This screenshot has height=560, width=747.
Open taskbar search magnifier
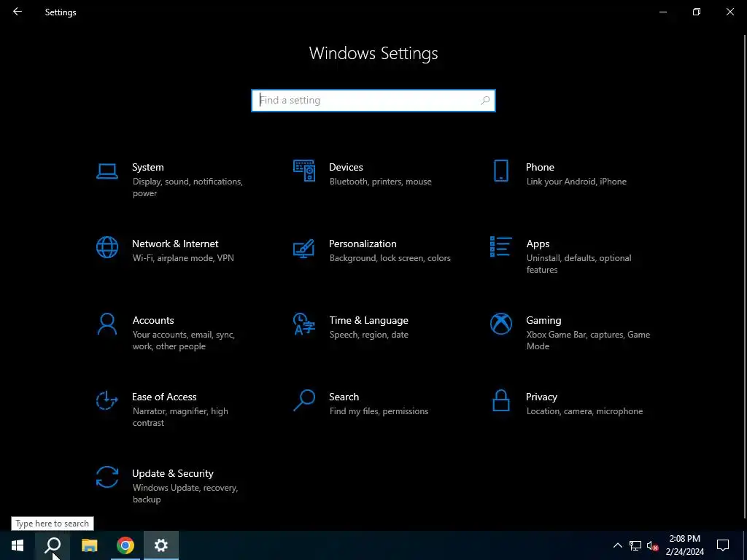53,545
